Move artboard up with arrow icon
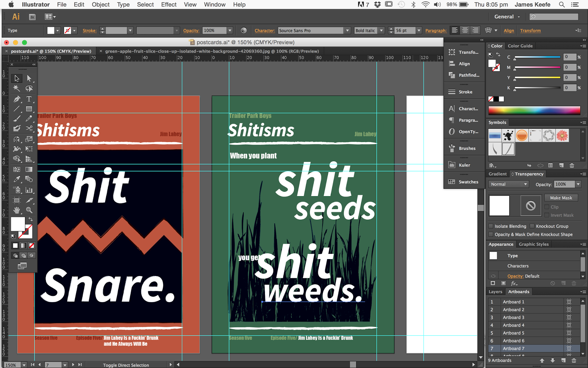The width and height of the screenshot is (588, 368). [x=542, y=361]
